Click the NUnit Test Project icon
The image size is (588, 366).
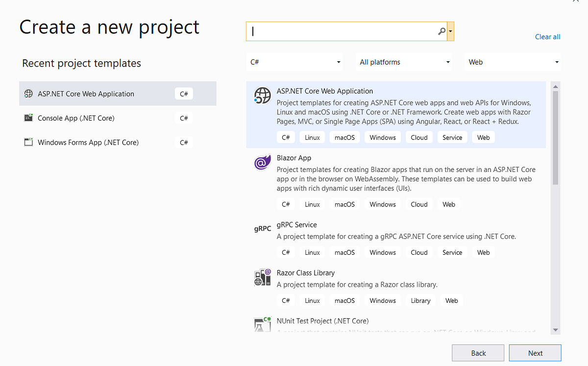pos(262,324)
